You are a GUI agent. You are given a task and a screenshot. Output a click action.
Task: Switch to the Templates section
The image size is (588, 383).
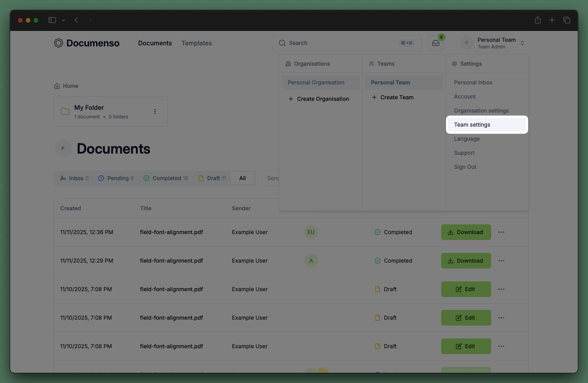pyautogui.click(x=196, y=43)
